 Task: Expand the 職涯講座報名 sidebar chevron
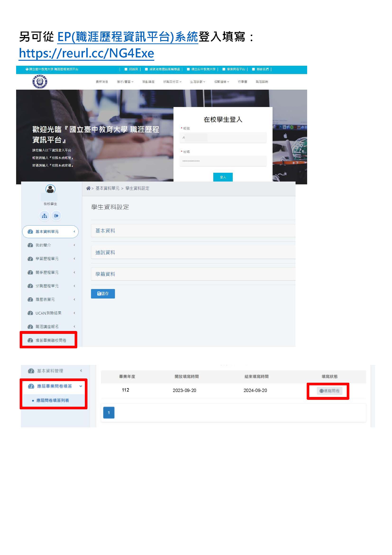(x=74, y=326)
